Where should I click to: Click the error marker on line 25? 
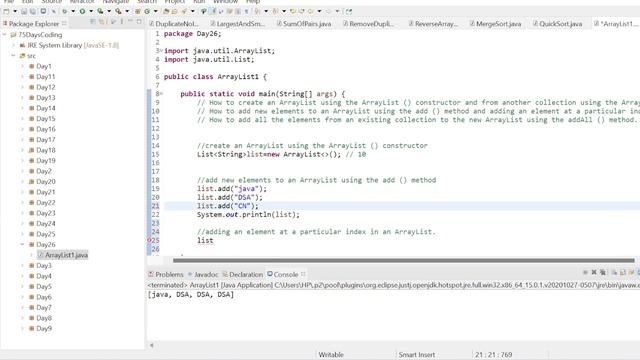coord(149,240)
